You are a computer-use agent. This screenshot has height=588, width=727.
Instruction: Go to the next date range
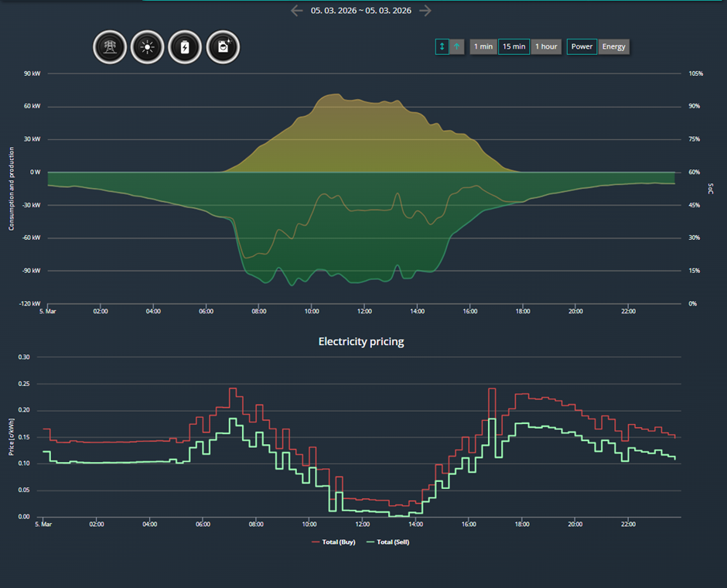click(x=425, y=10)
